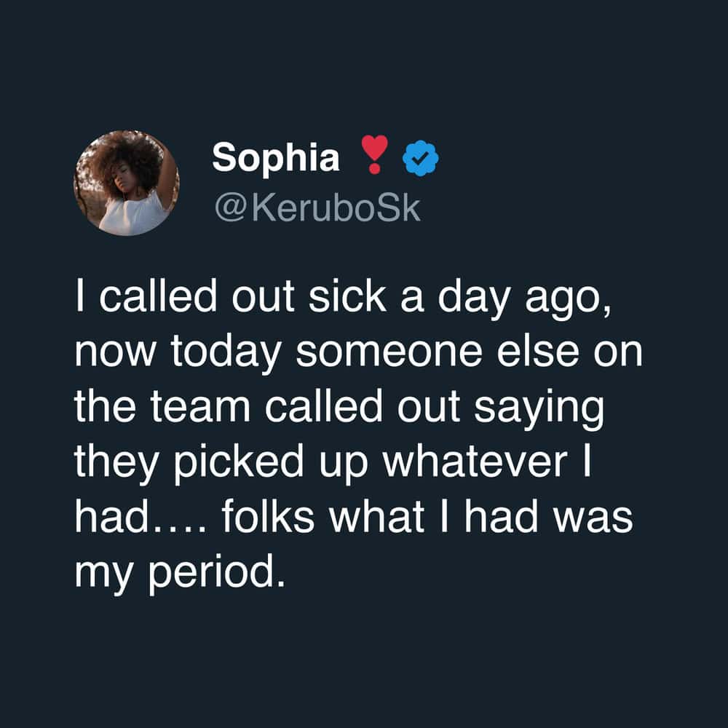Open the @KeruboSk handle link
This screenshot has height=728, width=728.
(x=317, y=209)
